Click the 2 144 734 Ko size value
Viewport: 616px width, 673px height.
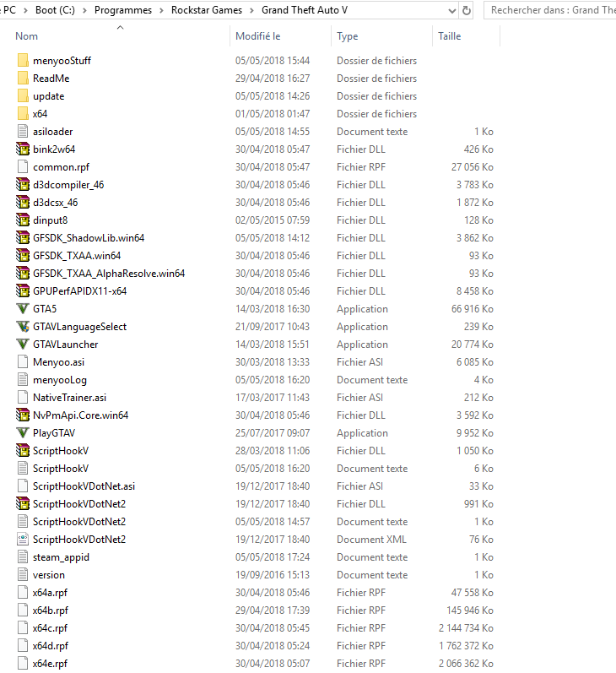(x=466, y=628)
